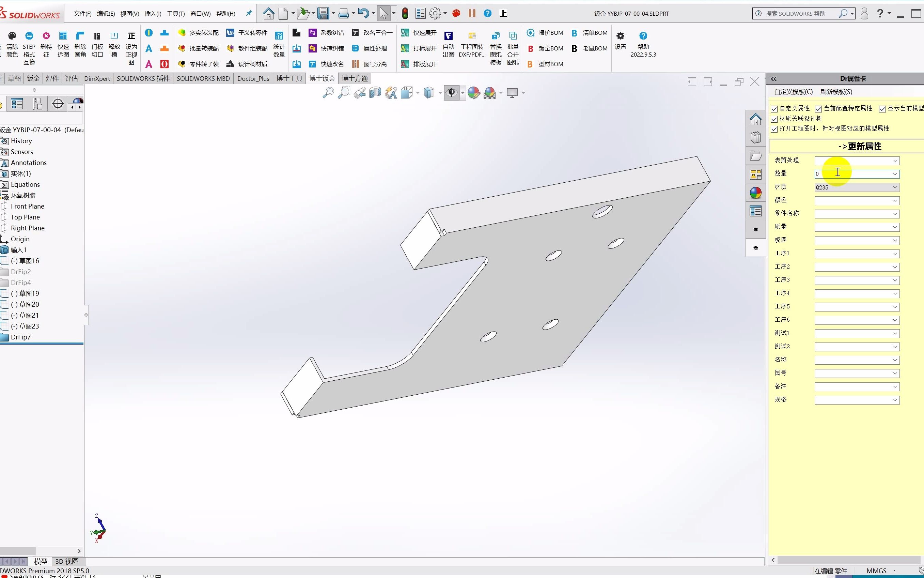924x578 pixels.
Task: Click the ->更新属性 button
Action: point(859,147)
